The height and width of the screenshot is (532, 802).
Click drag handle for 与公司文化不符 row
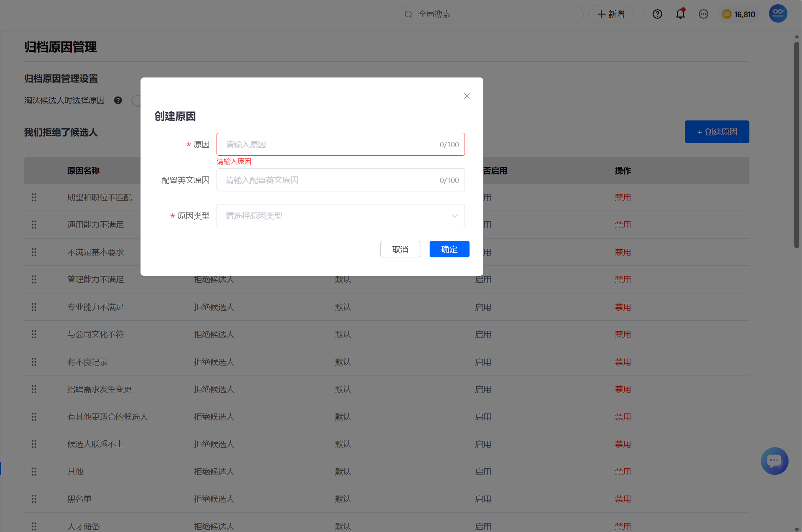[34, 334]
